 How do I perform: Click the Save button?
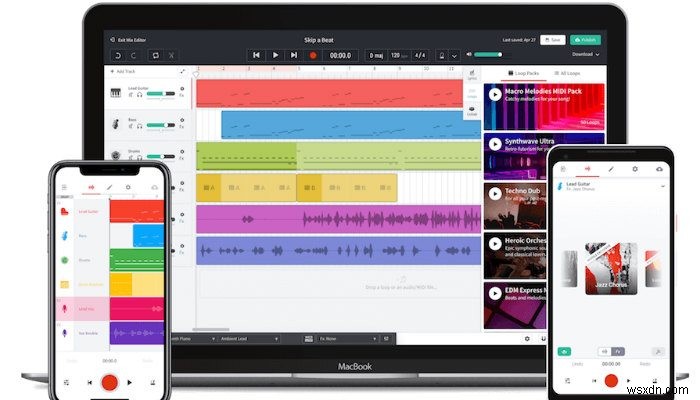[553, 40]
